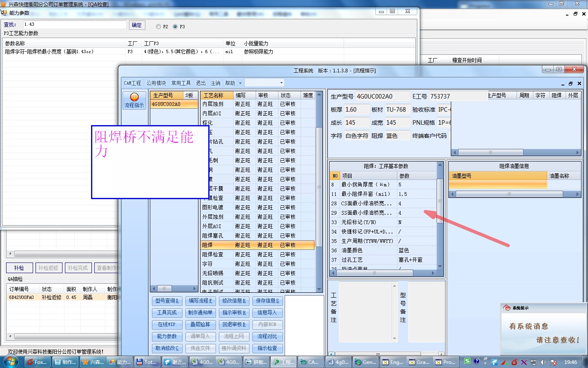Click the 油墨型号 column header

(x=498, y=176)
